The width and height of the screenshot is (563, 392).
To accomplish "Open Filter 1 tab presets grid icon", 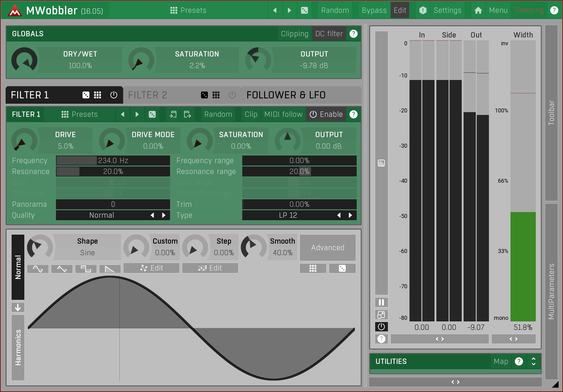I will click(98, 95).
